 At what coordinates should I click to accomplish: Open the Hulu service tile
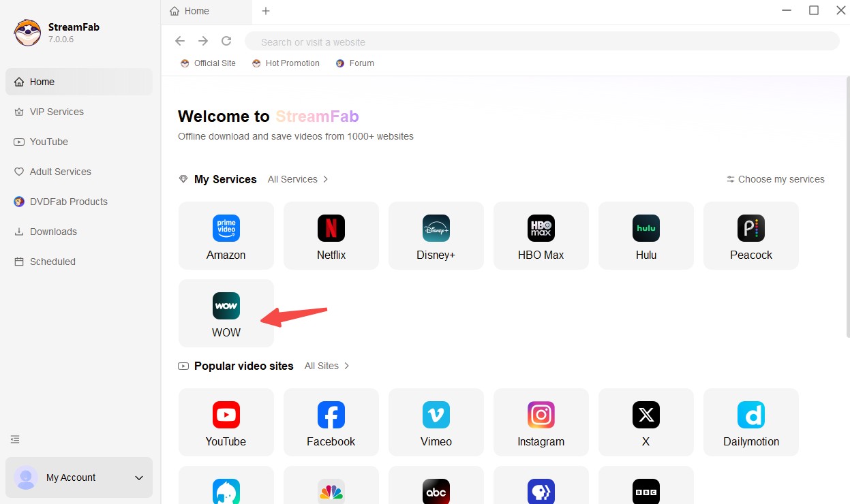[x=646, y=236]
